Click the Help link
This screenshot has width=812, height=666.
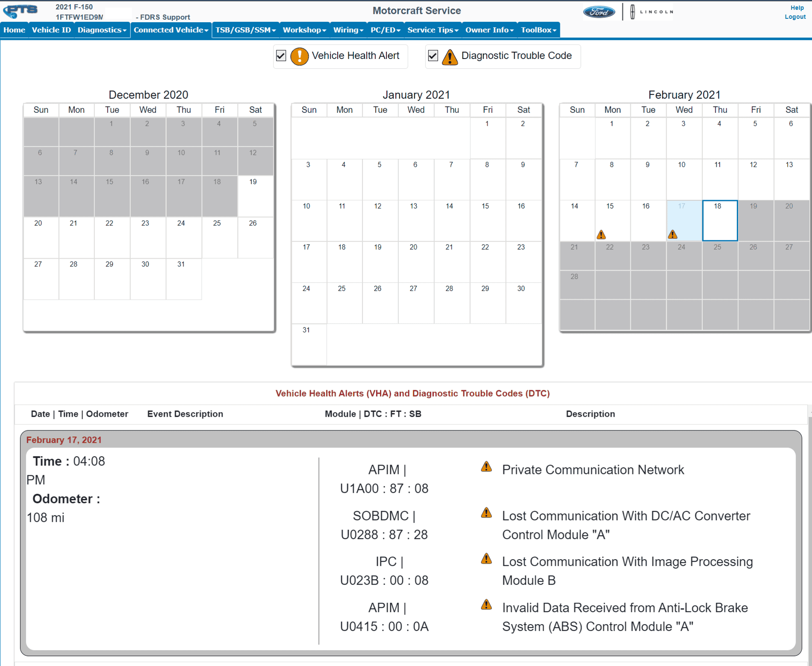coord(797,8)
